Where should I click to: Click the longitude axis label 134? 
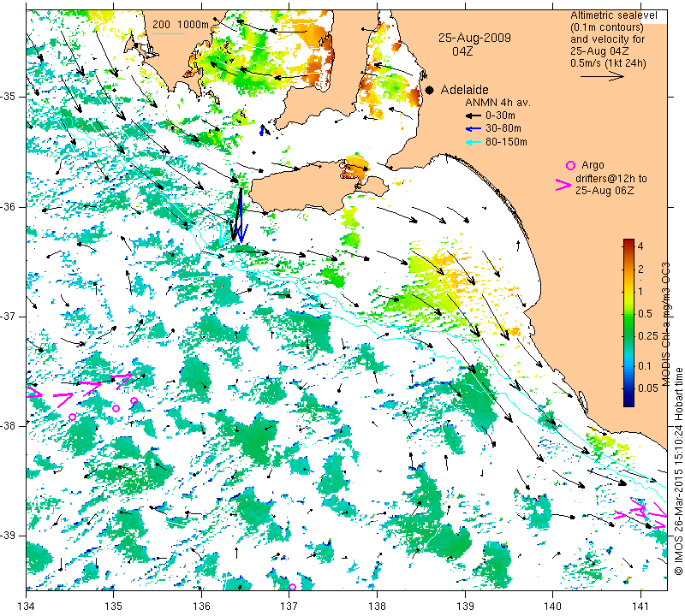pyautogui.click(x=26, y=607)
